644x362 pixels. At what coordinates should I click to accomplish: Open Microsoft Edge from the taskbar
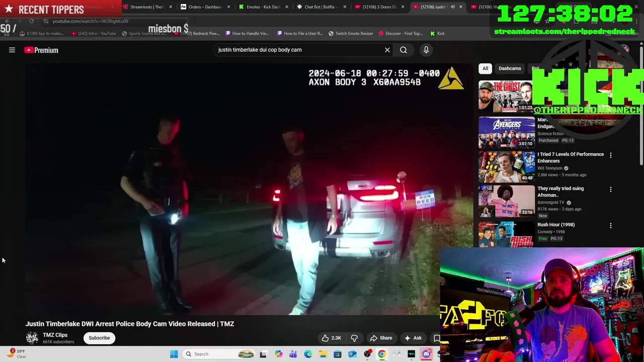pyautogui.click(x=308, y=354)
